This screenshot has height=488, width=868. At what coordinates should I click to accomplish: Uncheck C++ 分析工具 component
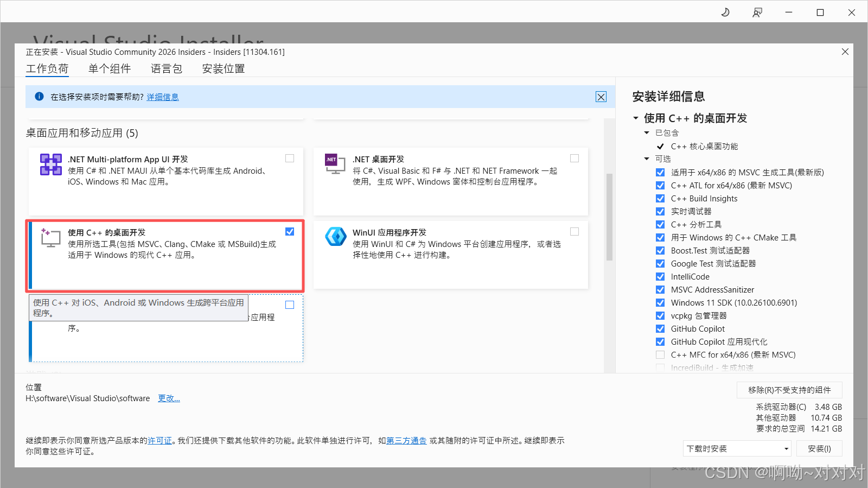(x=660, y=225)
